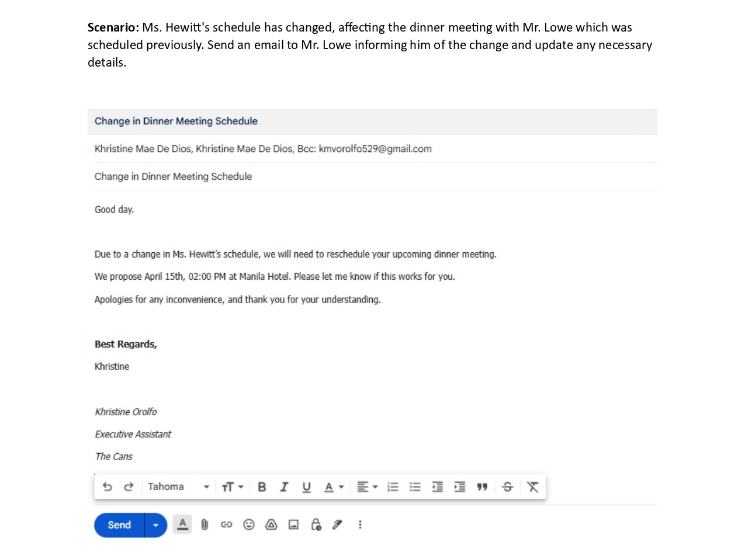
Task: Insert a link using the chain icon
Action: [227, 525]
